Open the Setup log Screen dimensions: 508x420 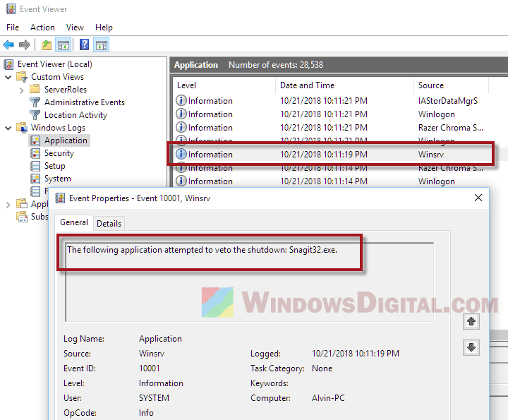[55, 166]
